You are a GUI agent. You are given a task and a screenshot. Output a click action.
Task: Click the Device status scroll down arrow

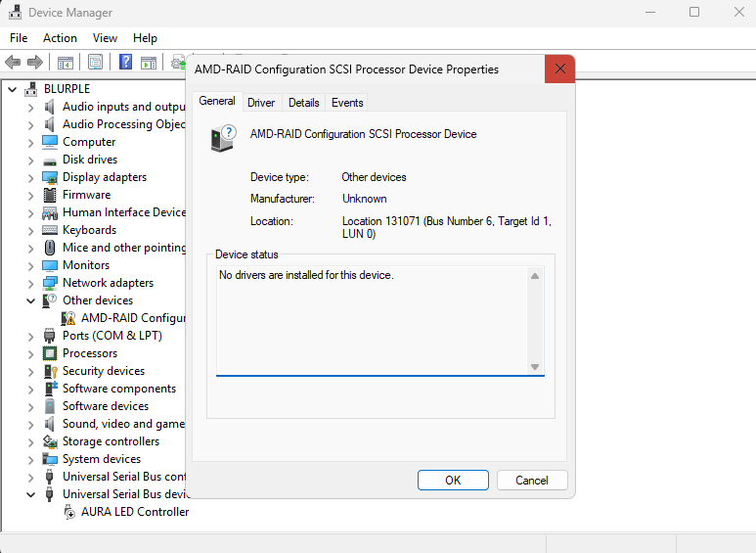pyautogui.click(x=535, y=367)
